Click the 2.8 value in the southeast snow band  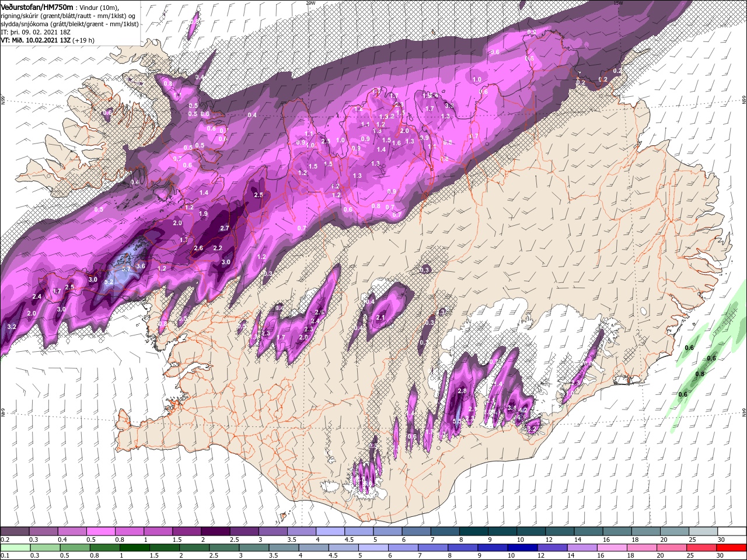pos(462,391)
